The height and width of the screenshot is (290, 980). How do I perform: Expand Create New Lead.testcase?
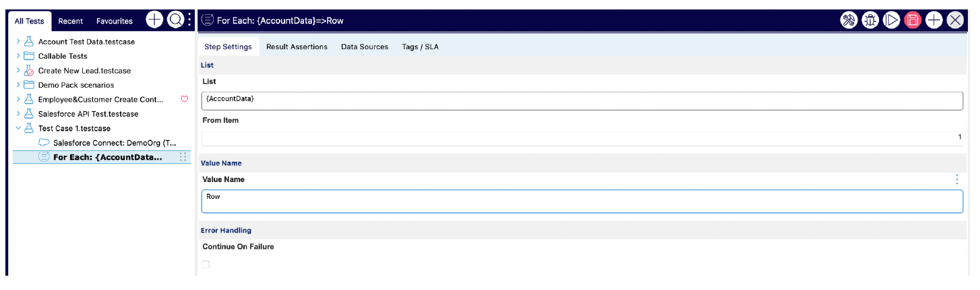point(18,70)
